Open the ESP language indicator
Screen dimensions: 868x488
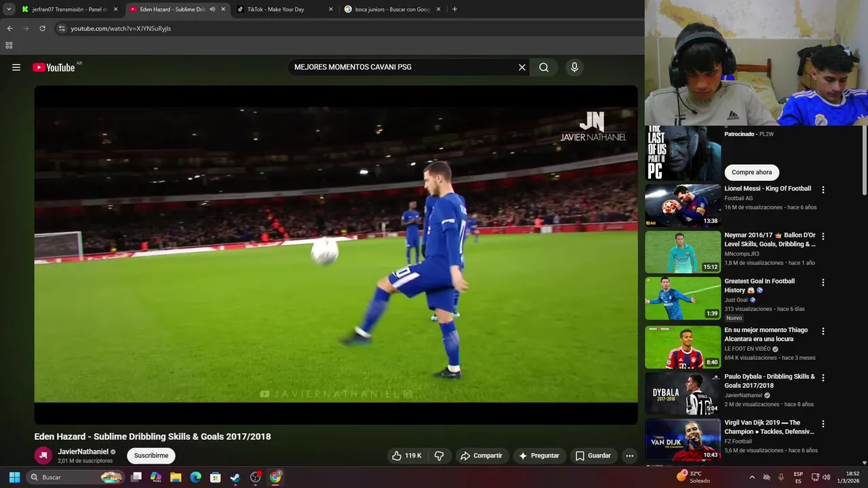pos(798,477)
